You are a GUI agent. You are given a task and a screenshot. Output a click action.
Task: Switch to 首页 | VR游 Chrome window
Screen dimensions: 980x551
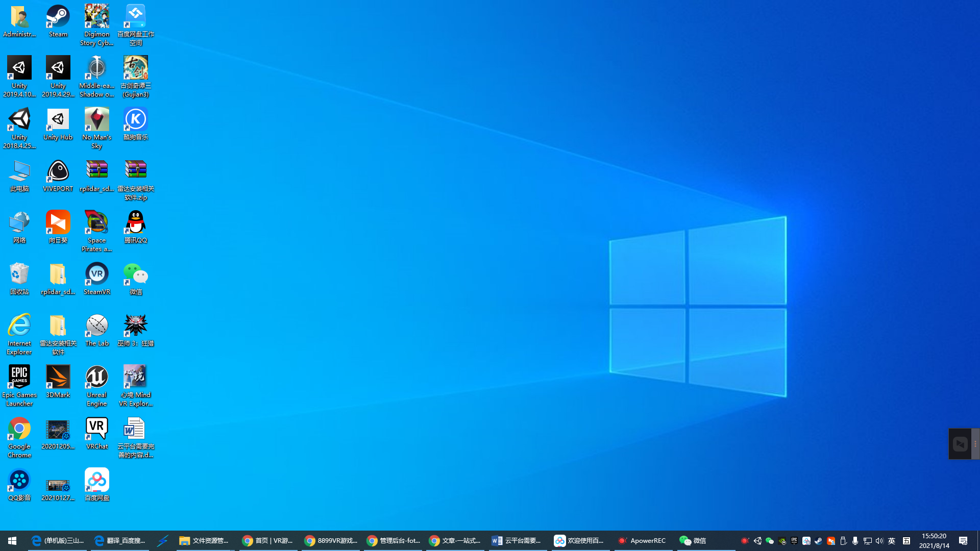click(x=268, y=540)
